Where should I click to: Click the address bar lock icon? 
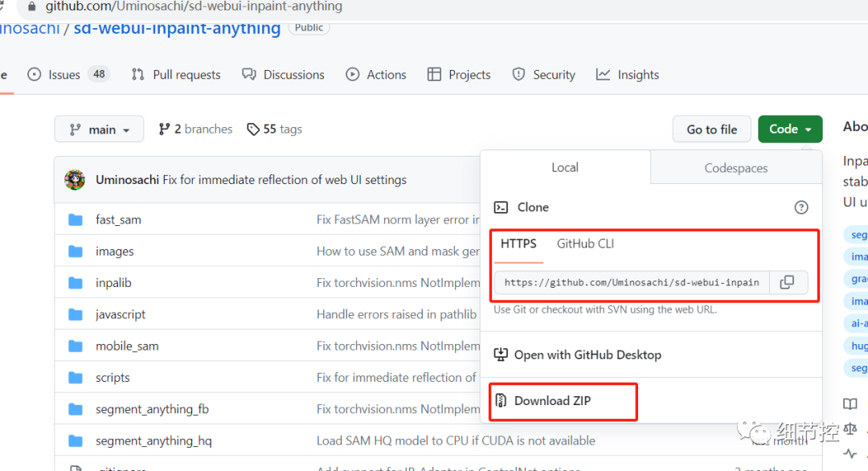pyautogui.click(x=31, y=6)
